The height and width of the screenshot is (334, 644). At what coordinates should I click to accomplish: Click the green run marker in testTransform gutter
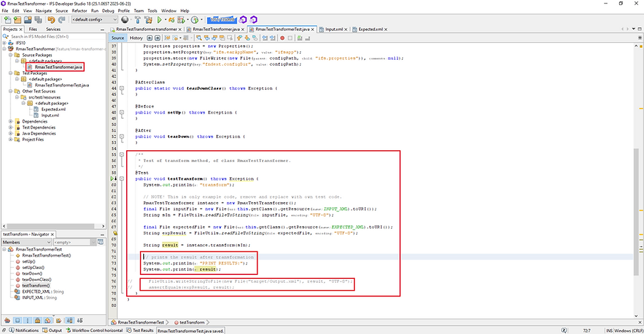[112, 178]
